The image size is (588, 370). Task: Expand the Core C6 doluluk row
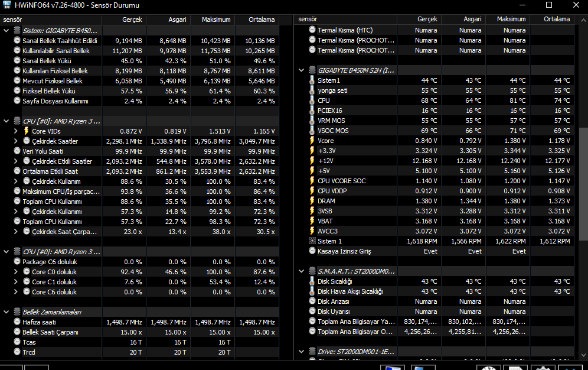pyautogui.click(x=16, y=292)
